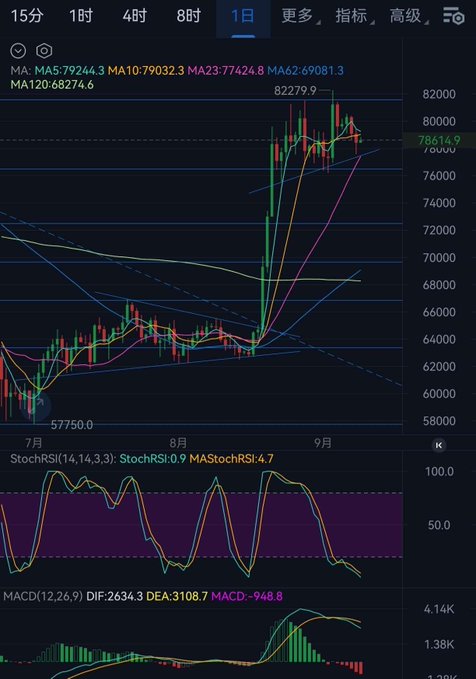Image resolution: width=476 pixels, height=679 pixels.
Task: Click the DIF:2634.3 value
Action: point(114,597)
